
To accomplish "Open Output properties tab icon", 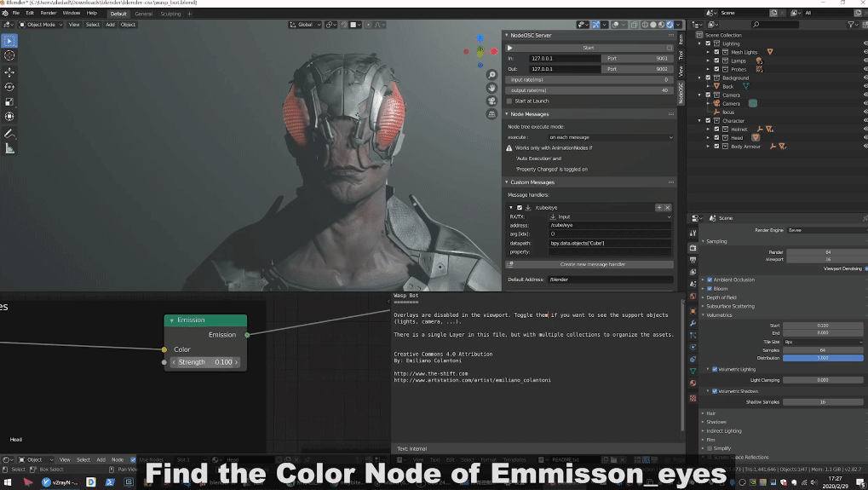I will tap(693, 260).
